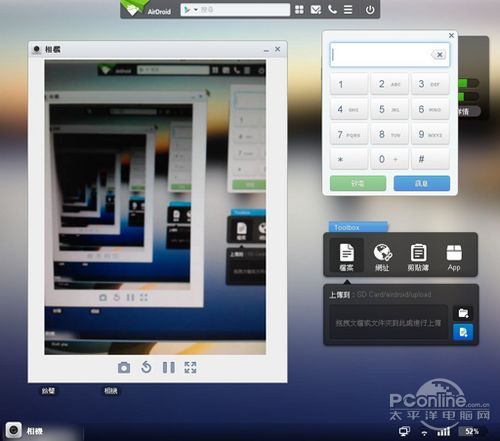The image size is (500, 441).
Task: Click the blue message button in dialer
Action: (422, 183)
